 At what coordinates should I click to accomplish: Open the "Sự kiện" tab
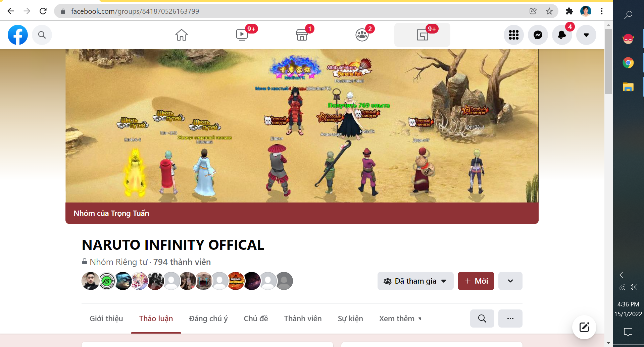(350, 319)
